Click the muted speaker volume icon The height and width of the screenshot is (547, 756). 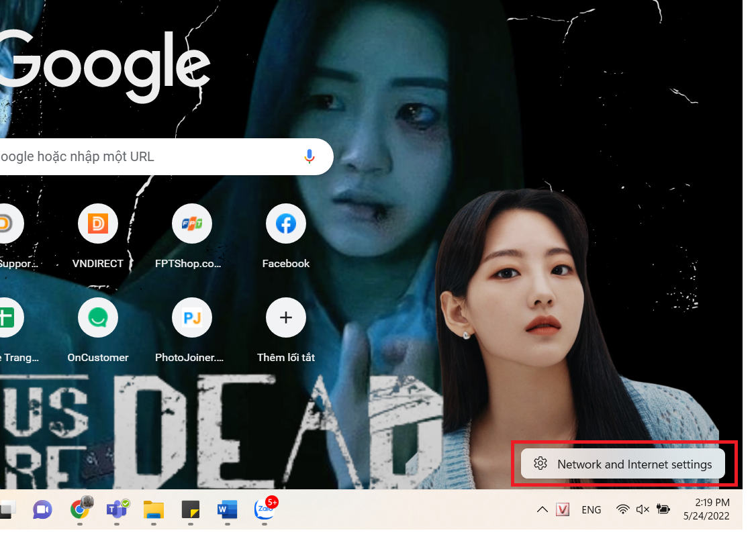click(643, 509)
